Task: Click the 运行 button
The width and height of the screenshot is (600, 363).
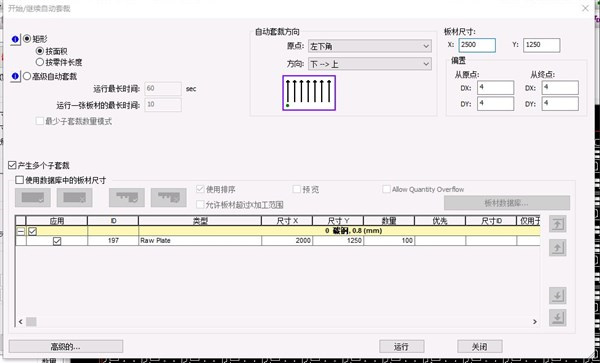Action: click(x=402, y=347)
